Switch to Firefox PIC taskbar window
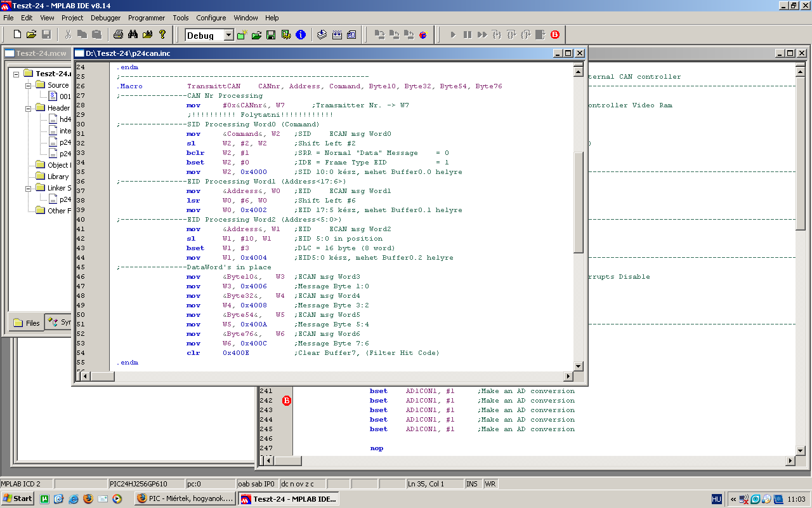812x508 pixels. pos(185,498)
